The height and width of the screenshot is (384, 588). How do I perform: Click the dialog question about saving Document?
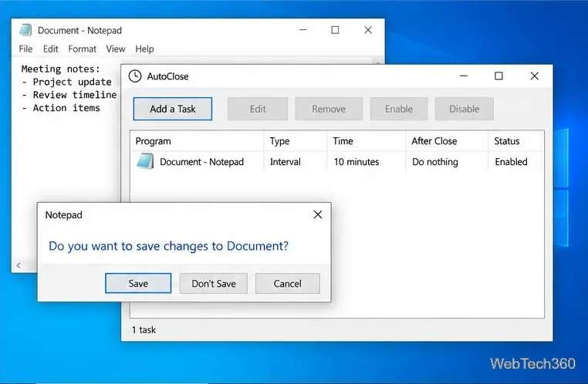coord(169,246)
